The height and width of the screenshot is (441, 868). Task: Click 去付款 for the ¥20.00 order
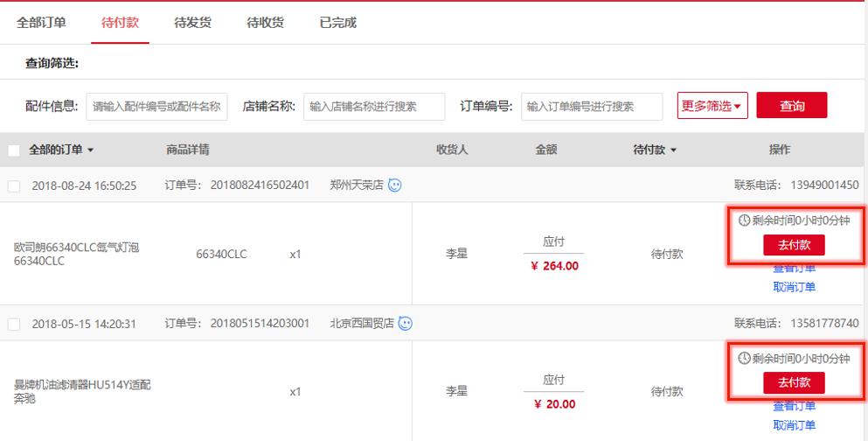point(794,382)
